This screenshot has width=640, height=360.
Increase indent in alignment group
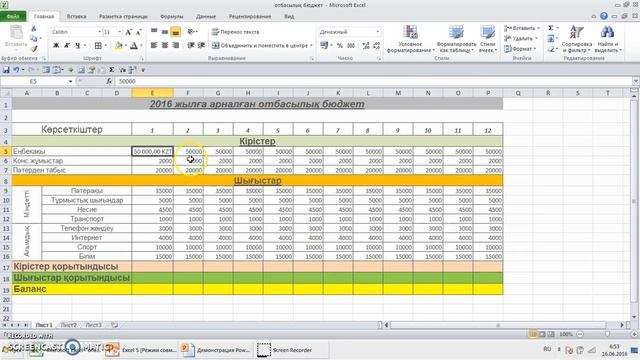[201, 45]
